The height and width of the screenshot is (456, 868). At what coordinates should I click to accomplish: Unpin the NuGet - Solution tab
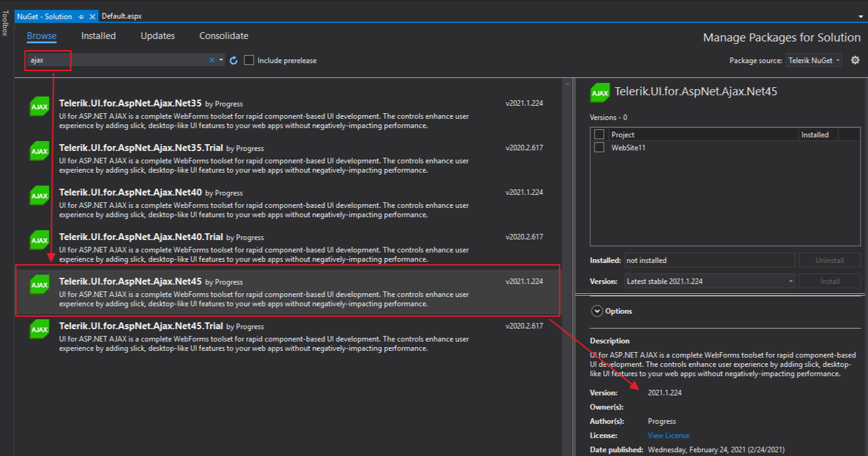[x=82, y=16]
